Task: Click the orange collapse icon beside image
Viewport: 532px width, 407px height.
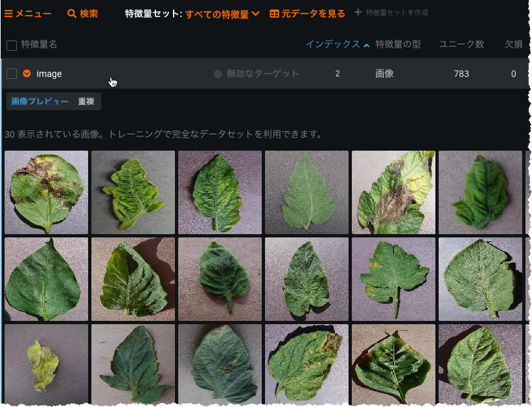Action: (27, 74)
